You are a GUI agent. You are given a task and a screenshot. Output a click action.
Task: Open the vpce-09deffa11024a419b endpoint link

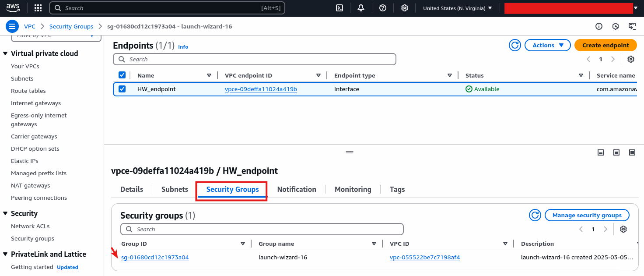coord(261,89)
